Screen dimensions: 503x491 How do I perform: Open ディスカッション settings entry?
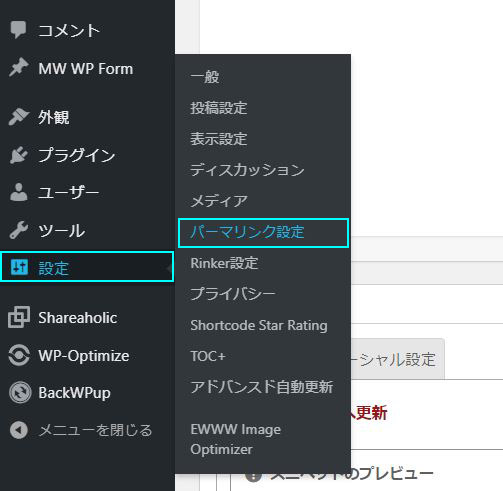[247, 170]
